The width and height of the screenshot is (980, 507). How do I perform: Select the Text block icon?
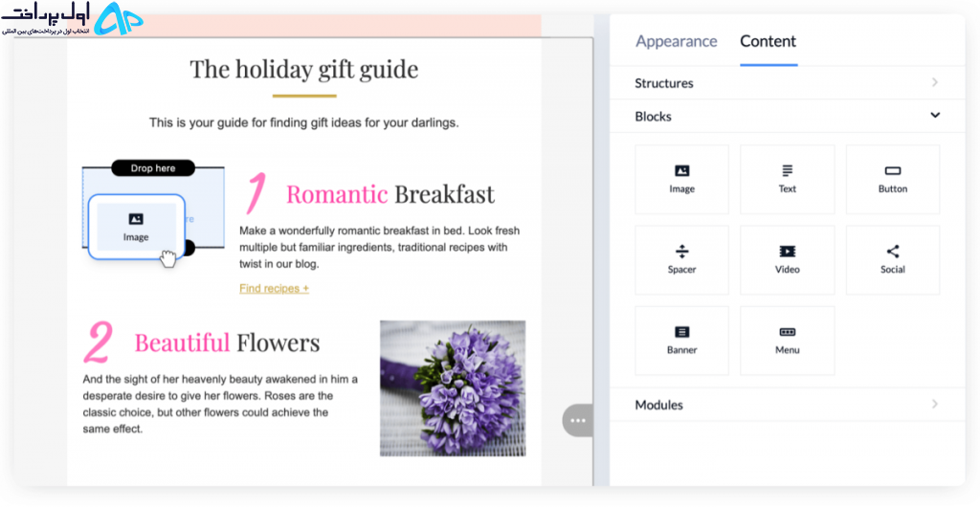787,170
